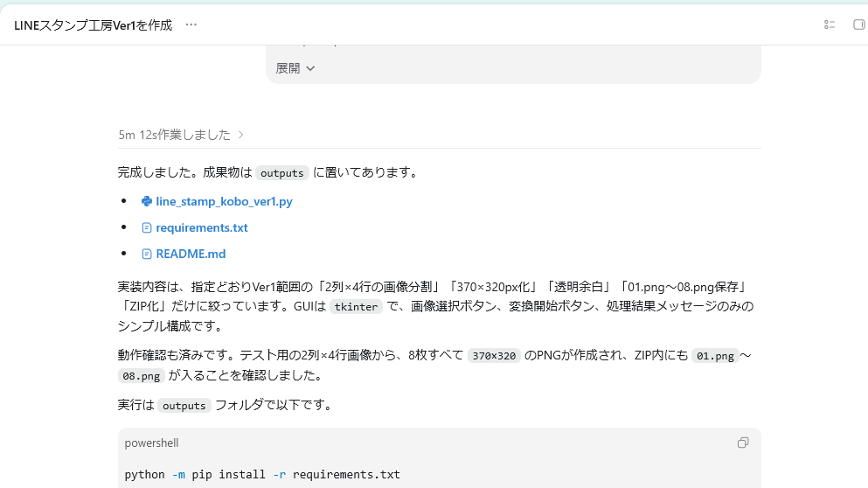Viewport: 868px width, 488px height.
Task: Click the 01.png inline code
Action: 715,356
